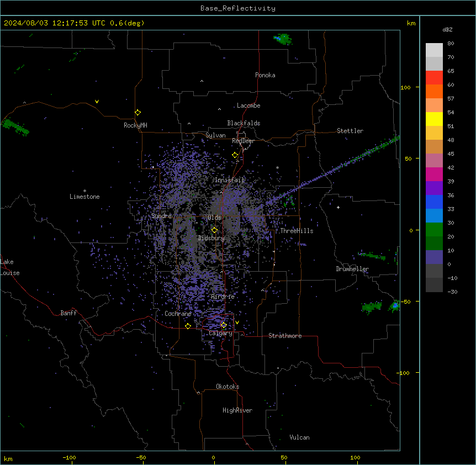
Task: Click the yellow diamond radar marker above Didsbury
Action: [x=214, y=230]
